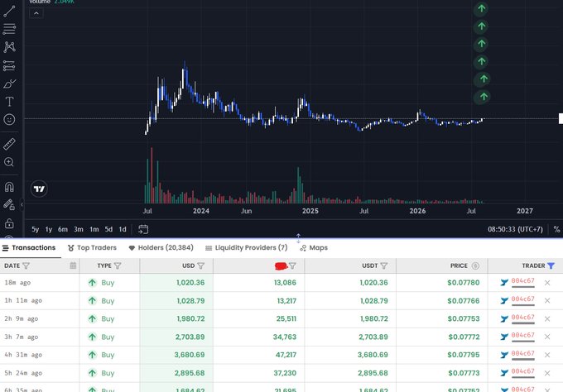This screenshot has width=563, height=392.
Task: Open trader 004c67 in 2h 9m ago row
Action: (522, 318)
